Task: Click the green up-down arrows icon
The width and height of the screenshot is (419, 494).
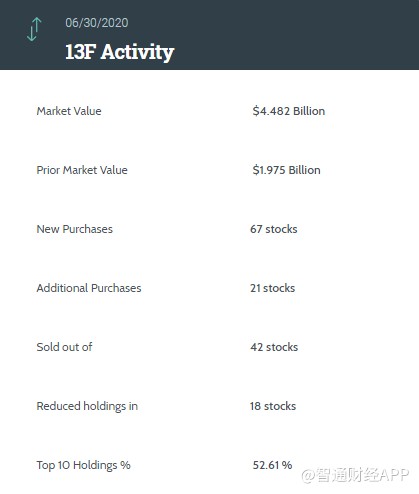Action: click(x=34, y=29)
